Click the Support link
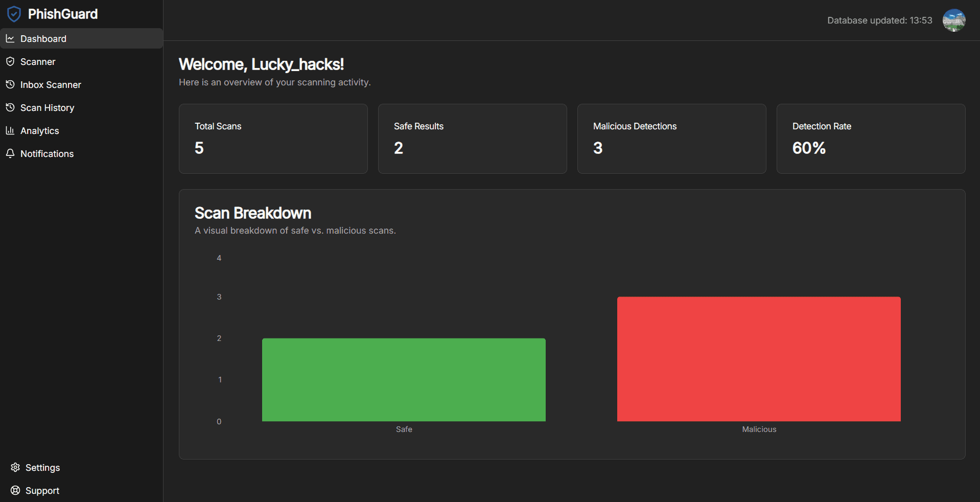 pos(42,490)
